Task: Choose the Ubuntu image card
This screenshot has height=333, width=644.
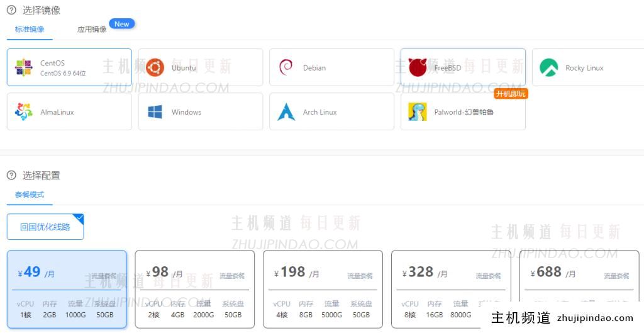Action: pos(201,67)
